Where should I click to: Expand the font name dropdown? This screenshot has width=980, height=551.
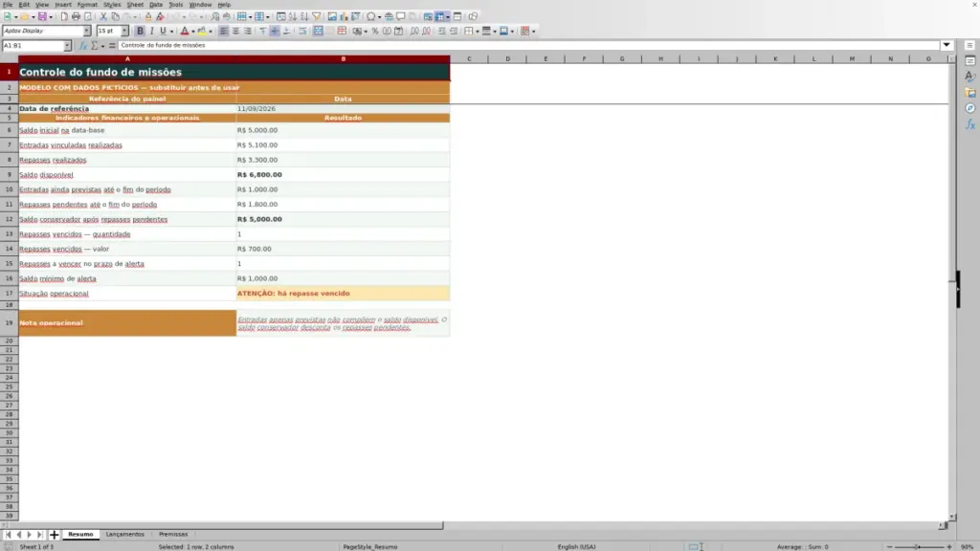(87, 32)
